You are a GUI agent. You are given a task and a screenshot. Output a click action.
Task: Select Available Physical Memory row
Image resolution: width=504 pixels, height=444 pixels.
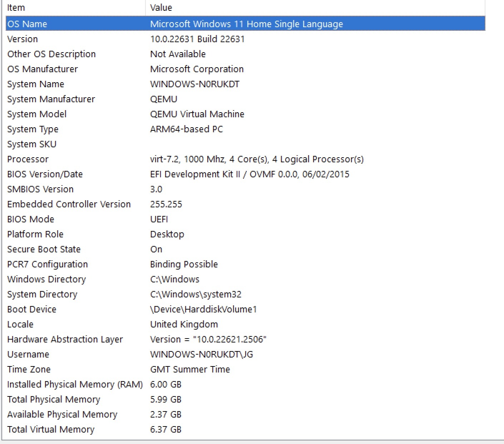click(246, 414)
